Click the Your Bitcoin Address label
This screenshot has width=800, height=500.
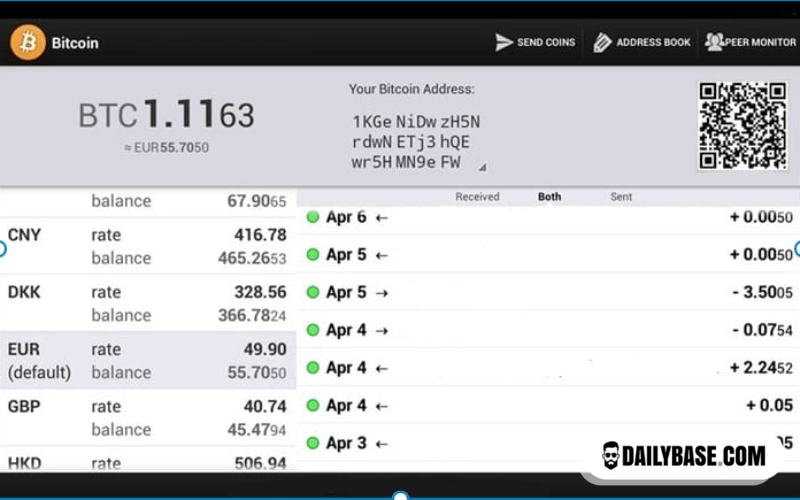(x=411, y=89)
